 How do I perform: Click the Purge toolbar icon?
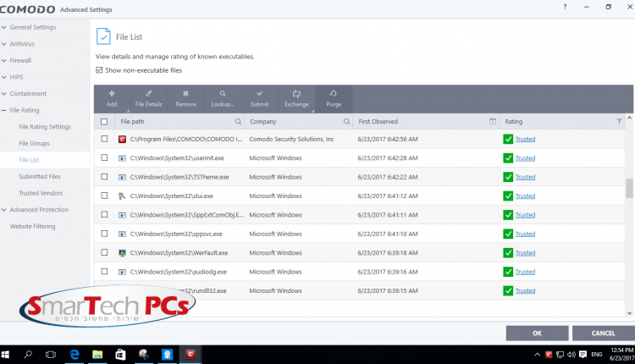334,93
